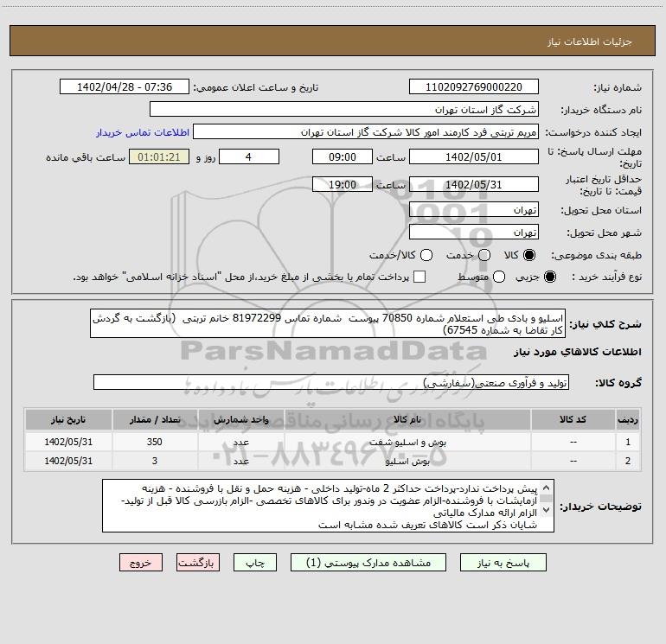Click the need number field 1102092769000220
Screen dimensions: 666x644
(474, 87)
